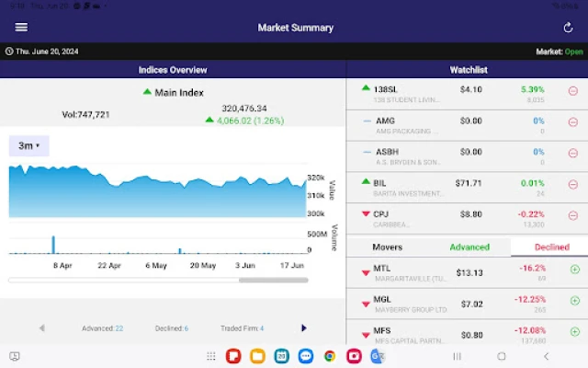Select the Movers tab
Image resolution: width=588 pixels, height=368 pixels.
coord(386,247)
